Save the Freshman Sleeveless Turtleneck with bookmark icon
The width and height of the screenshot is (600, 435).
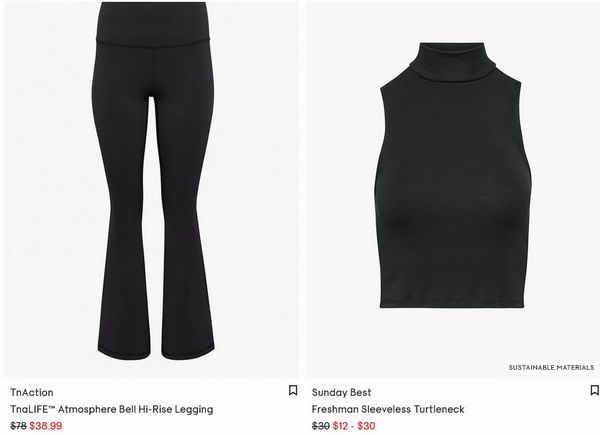pos(595,391)
